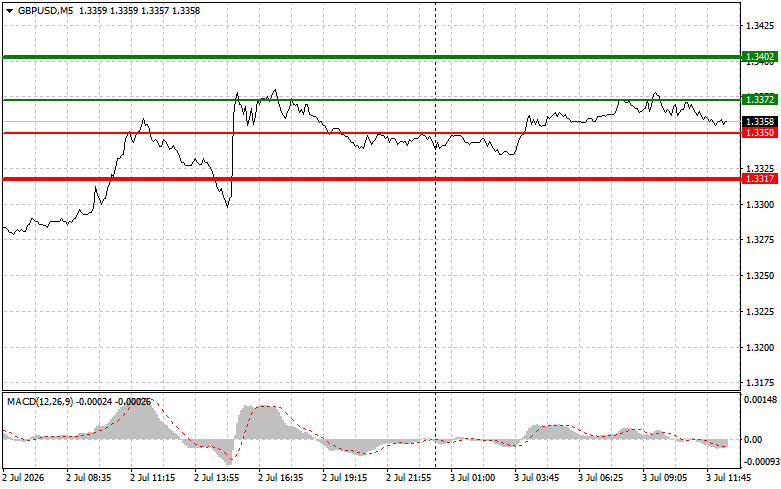The height and width of the screenshot is (489, 781).
Task: Click the MACD(12,26,9) indicator label
Action: point(40,402)
